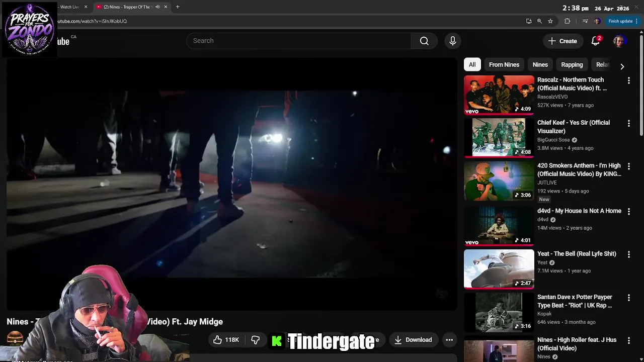Viewport: 644px width, 362px height.
Task: Close the Nines - Trapper browser tab
Action: [166, 7]
